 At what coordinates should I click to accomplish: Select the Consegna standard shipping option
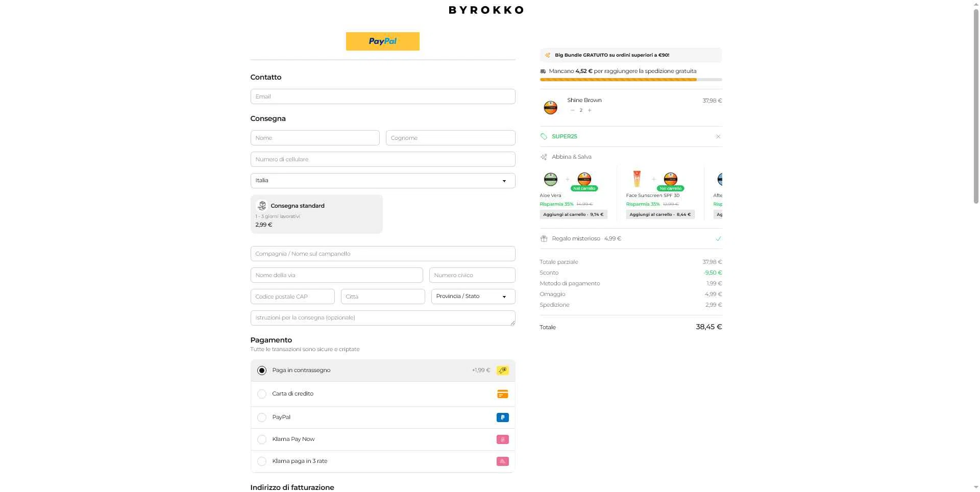[316, 214]
